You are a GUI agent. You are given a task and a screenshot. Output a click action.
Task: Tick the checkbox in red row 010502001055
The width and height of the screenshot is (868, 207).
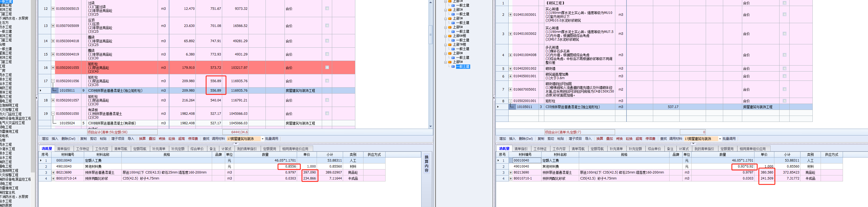(x=327, y=67)
